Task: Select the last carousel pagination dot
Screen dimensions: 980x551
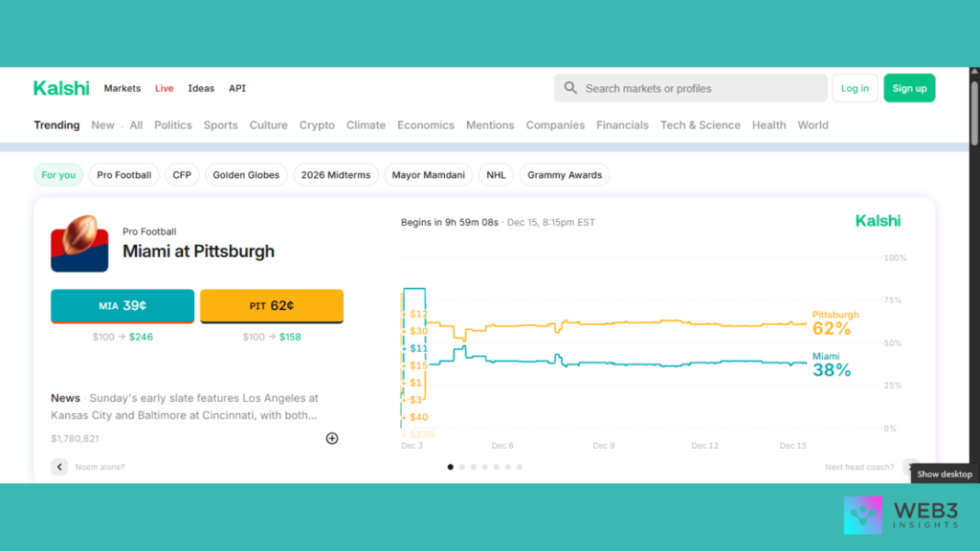Action: [x=520, y=467]
